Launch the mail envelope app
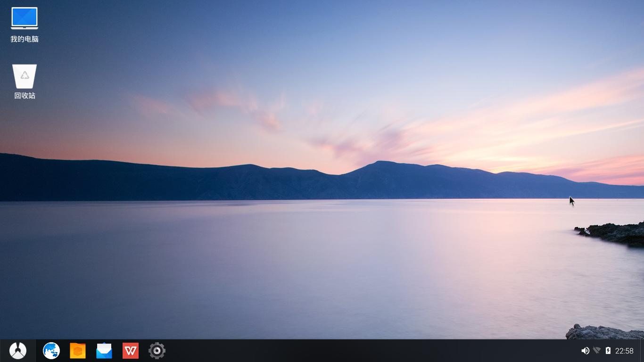Image resolution: width=644 pixels, height=362 pixels. pyautogui.click(x=104, y=351)
